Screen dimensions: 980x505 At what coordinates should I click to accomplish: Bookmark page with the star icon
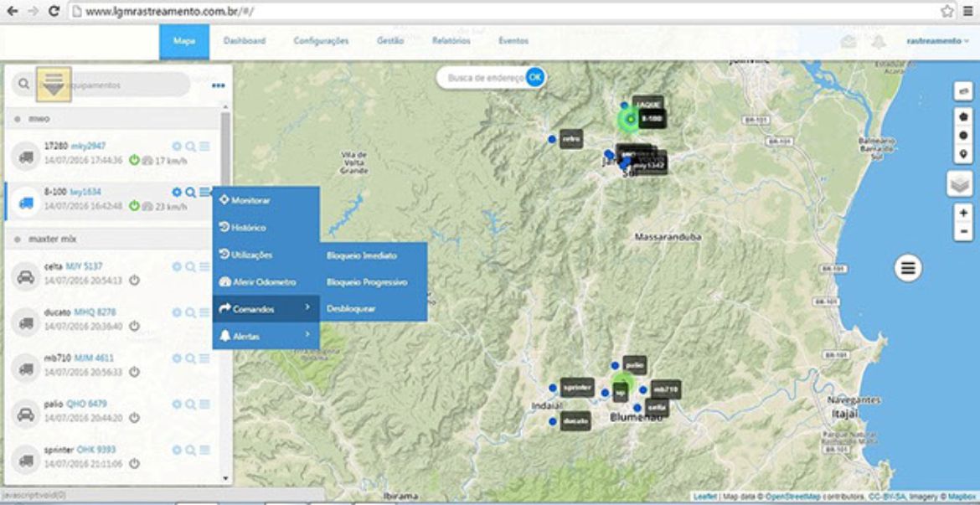tap(946, 11)
